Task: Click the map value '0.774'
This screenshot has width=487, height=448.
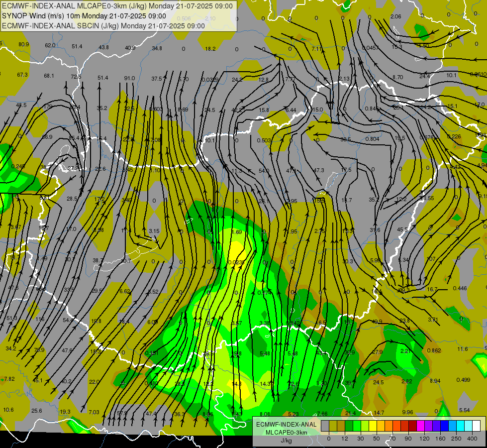Action: 264,293
